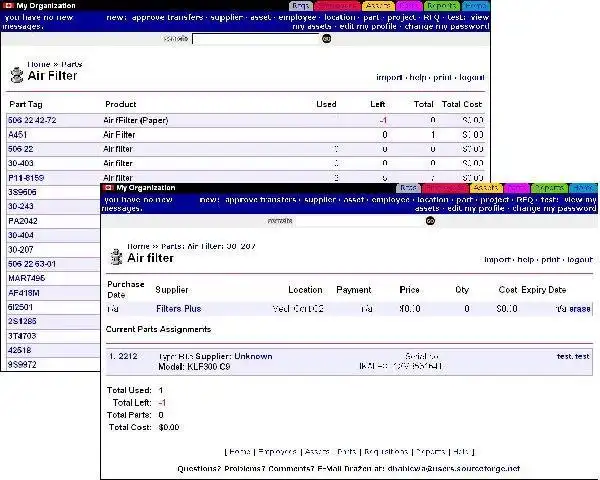Open the Employees tab in the back window
Viewport: 600px width, 480px height.
pyautogui.click(x=337, y=6)
